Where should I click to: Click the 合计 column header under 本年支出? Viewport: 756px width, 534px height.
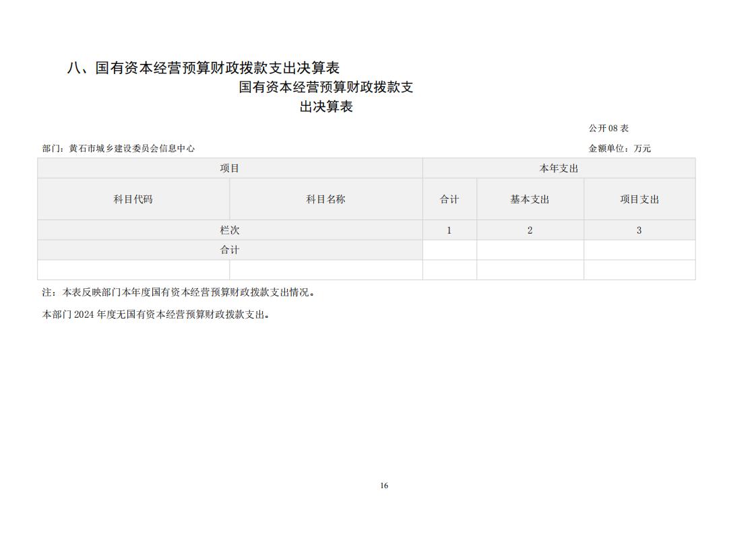tap(449, 199)
